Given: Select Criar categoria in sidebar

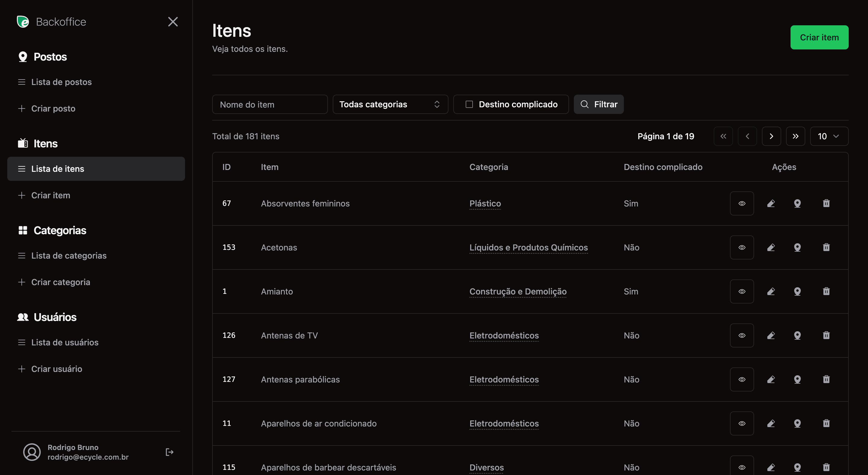Looking at the screenshot, I should (x=61, y=282).
